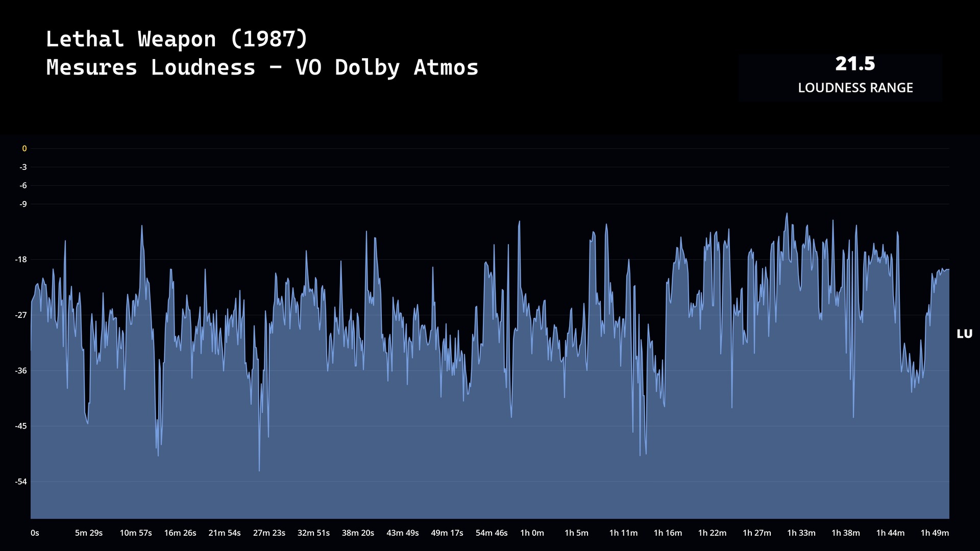
Task: Click the 43m 49s time label
Action: pos(403,533)
